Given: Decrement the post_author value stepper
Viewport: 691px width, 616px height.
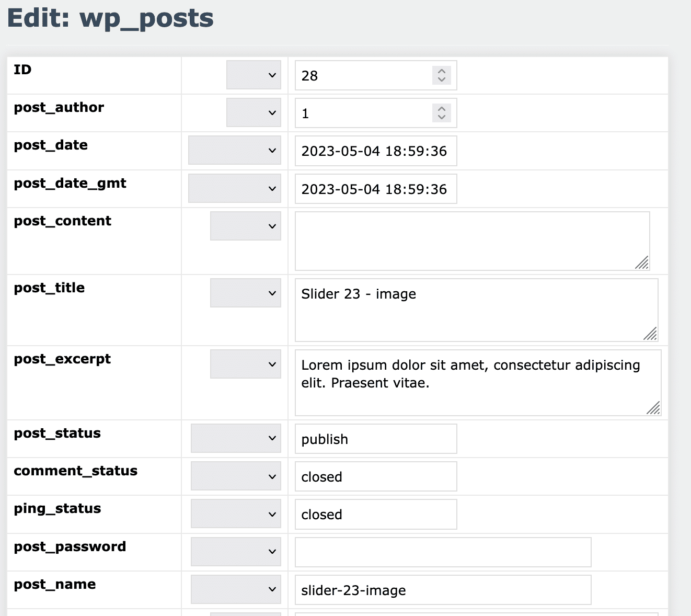Looking at the screenshot, I should pyautogui.click(x=441, y=117).
